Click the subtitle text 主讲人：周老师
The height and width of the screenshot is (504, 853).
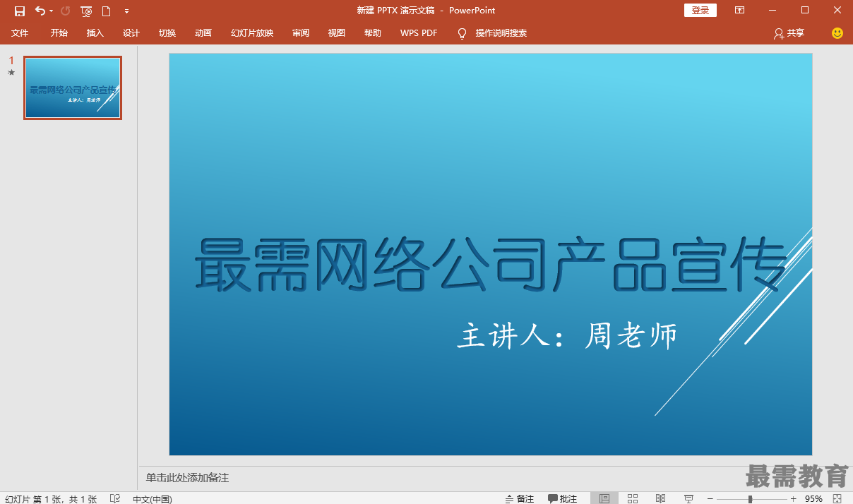pos(567,335)
